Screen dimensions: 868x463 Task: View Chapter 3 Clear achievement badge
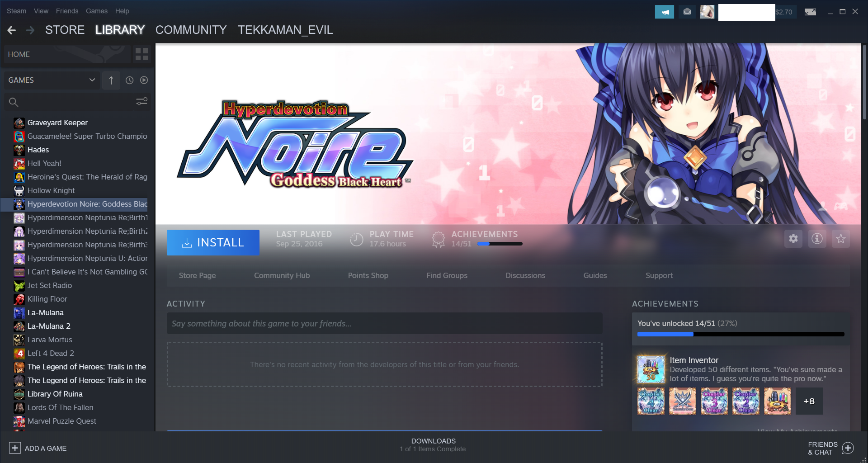click(x=714, y=401)
